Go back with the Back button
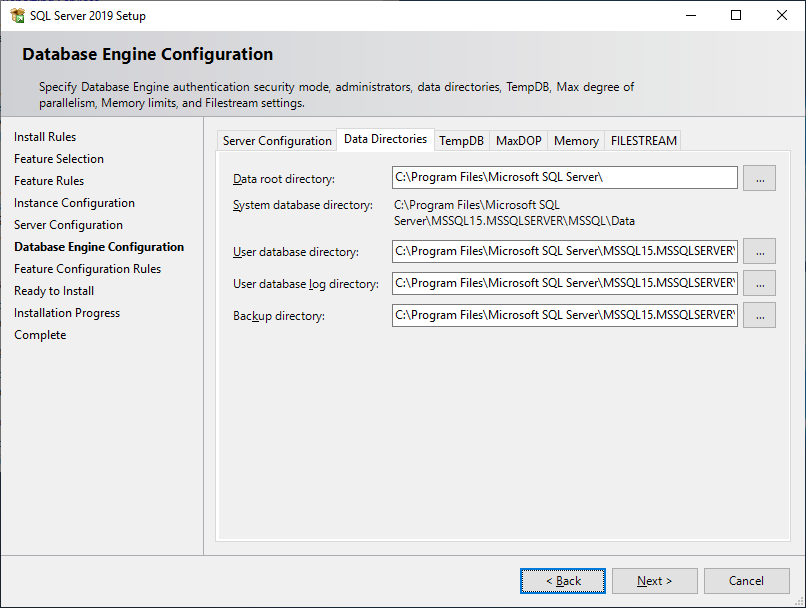Screen dimensions: 806x608 (x=563, y=581)
